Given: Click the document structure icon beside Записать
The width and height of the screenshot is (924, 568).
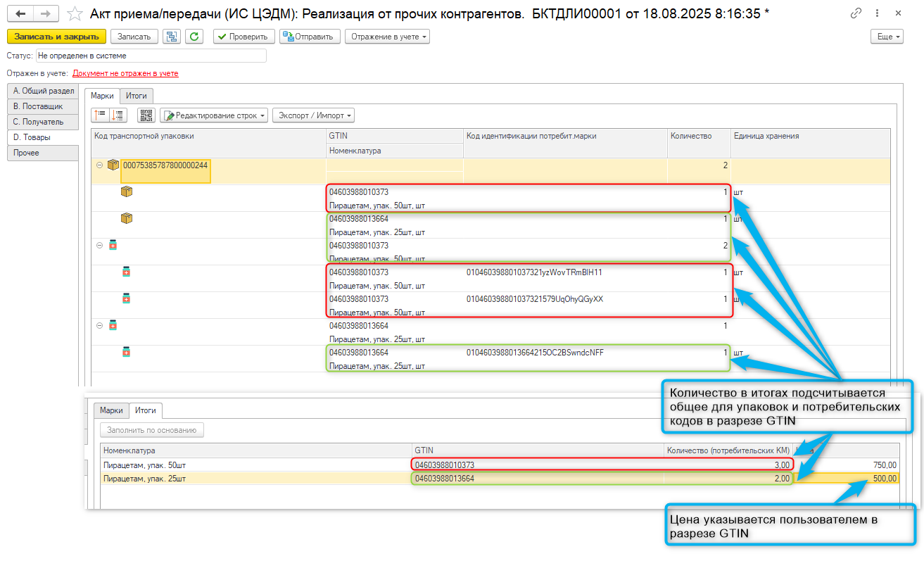Looking at the screenshot, I should click(171, 37).
